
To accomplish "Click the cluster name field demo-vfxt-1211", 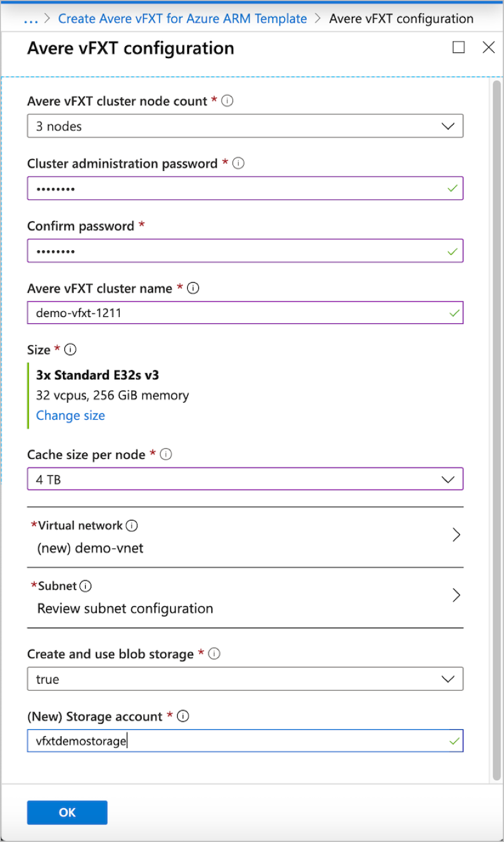I will (x=245, y=313).
